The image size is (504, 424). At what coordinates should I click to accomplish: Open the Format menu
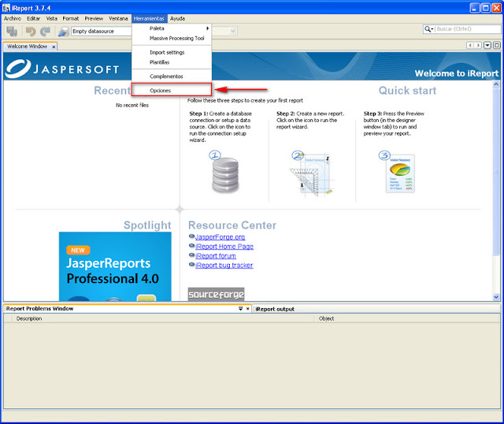coord(71,19)
